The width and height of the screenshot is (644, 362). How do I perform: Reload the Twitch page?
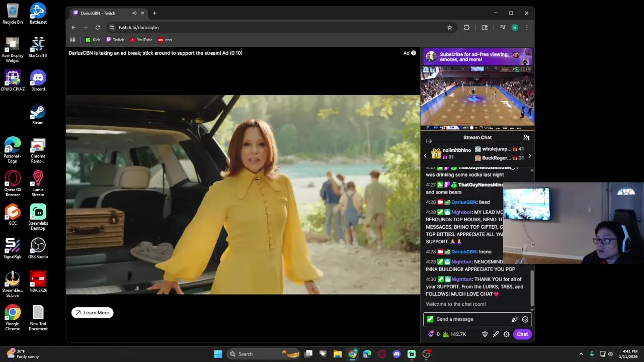[98, 28]
